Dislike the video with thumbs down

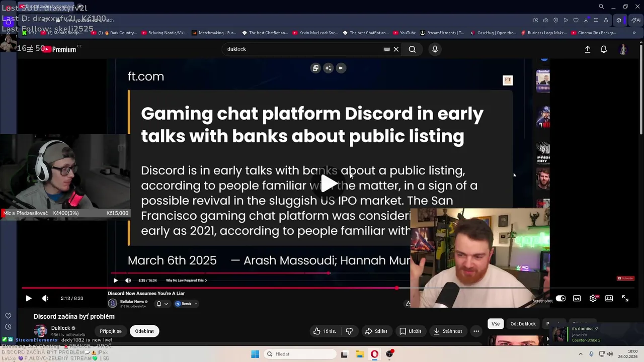pos(349,331)
